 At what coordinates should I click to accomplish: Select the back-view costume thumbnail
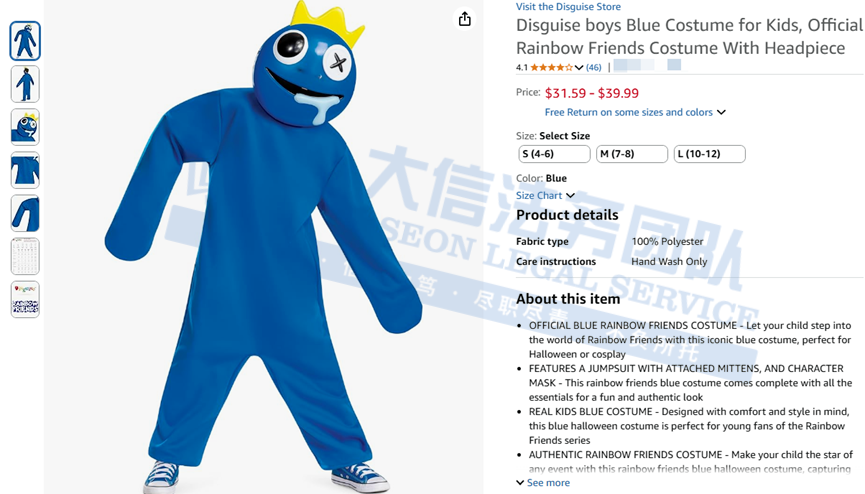pos(25,84)
